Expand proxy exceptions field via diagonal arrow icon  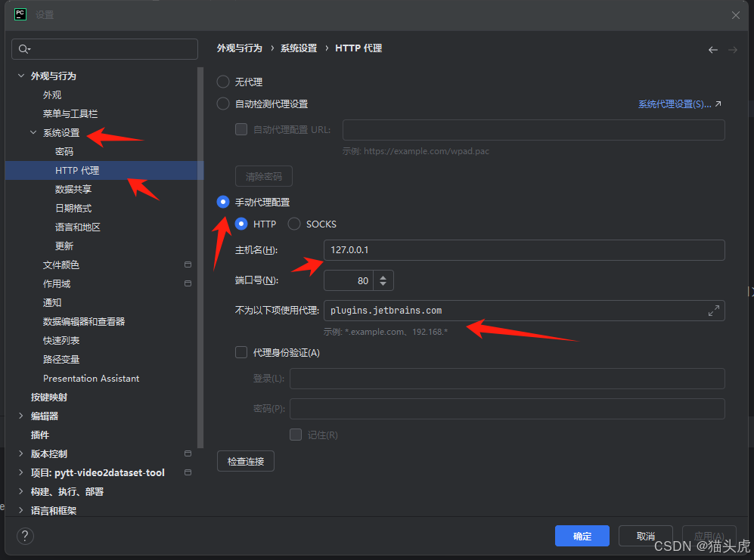click(713, 310)
